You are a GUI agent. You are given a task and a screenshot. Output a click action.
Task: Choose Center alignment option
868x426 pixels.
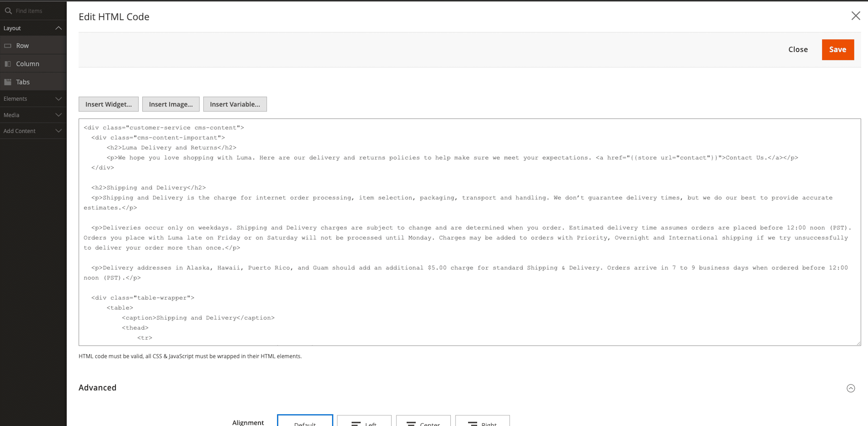click(423, 422)
